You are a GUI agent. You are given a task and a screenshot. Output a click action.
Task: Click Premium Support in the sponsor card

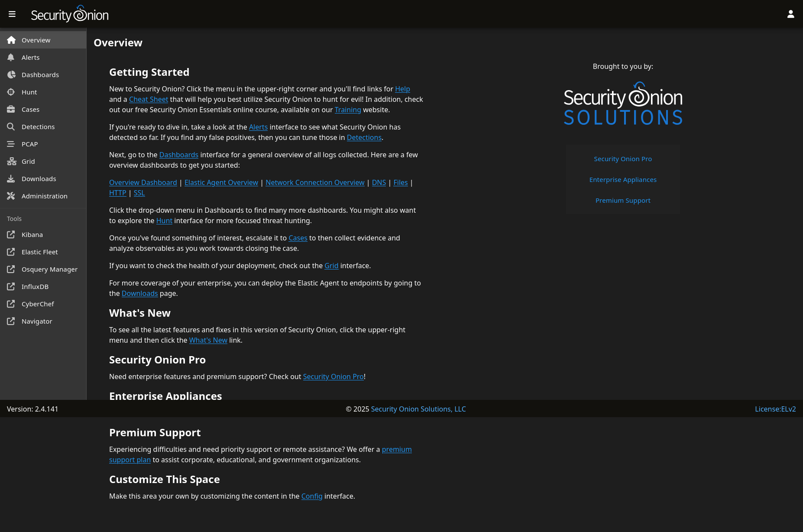coord(623,200)
